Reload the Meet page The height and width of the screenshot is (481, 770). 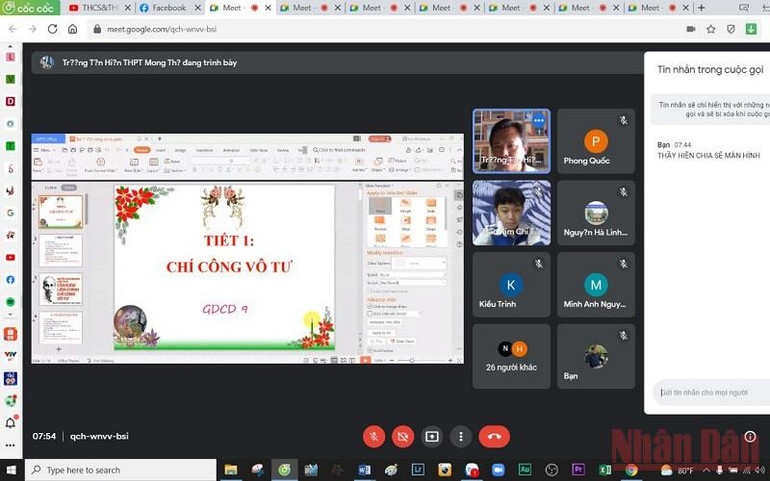pyautogui.click(x=52, y=29)
